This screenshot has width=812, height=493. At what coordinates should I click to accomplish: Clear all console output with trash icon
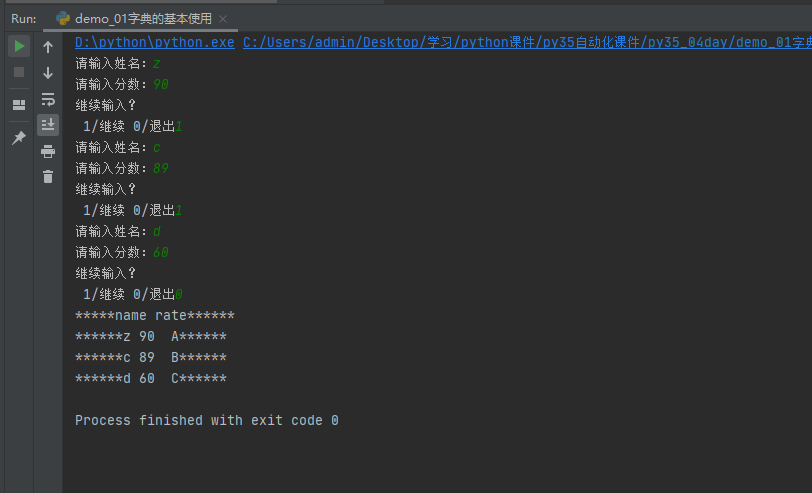[x=48, y=177]
